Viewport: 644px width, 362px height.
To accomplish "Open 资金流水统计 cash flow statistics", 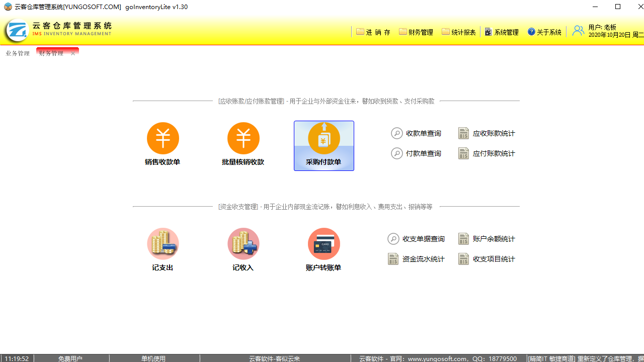I will [417, 258].
